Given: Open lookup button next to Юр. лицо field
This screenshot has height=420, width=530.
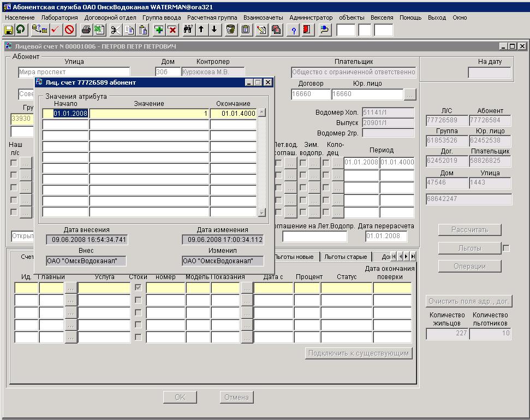Looking at the screenshot, I should point(410,94).
